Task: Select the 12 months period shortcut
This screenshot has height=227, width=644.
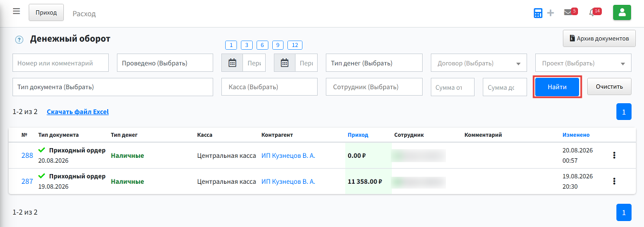Action: pos(295,45)
